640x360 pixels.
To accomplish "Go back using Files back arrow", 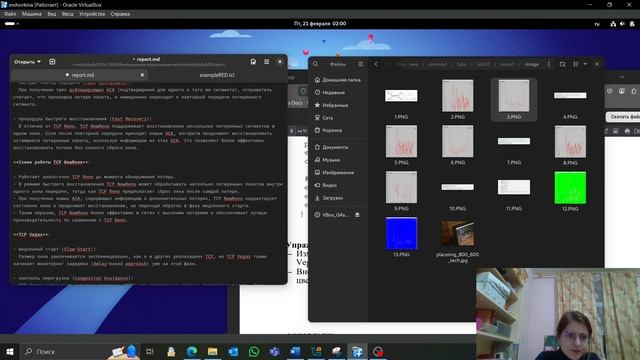I will [x=376, y=64].
